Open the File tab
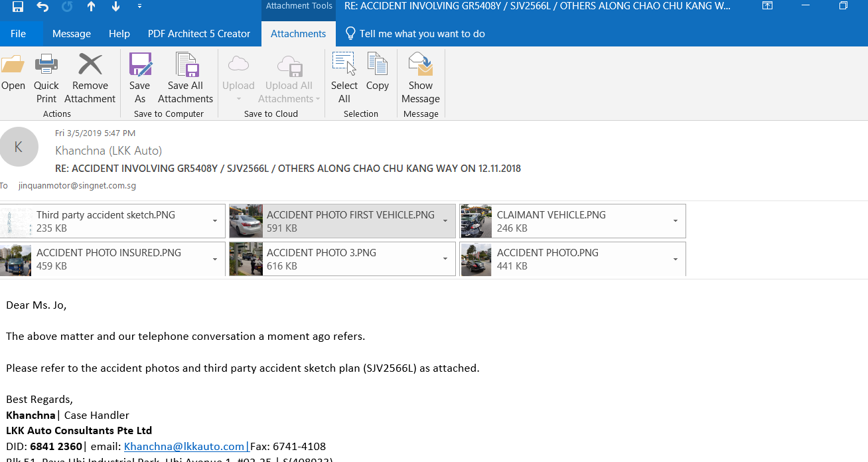The width and height of the screenshot is (868, 462). pyautogui.click(x=19, y=34)
